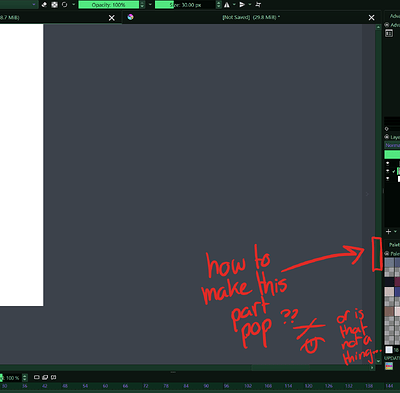400x393 pixels.
Task: Click the colorful gradient icon below UPDATE
Action: [389, 366]
